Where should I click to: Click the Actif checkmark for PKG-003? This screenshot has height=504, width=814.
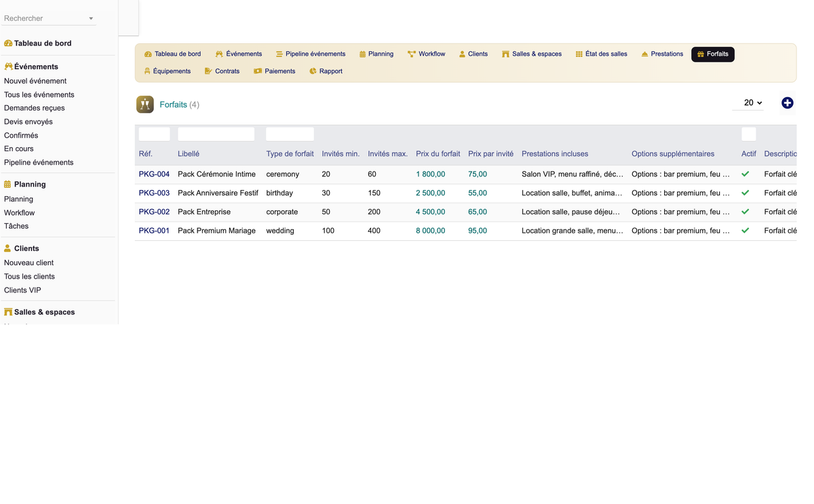click(745, 193)
